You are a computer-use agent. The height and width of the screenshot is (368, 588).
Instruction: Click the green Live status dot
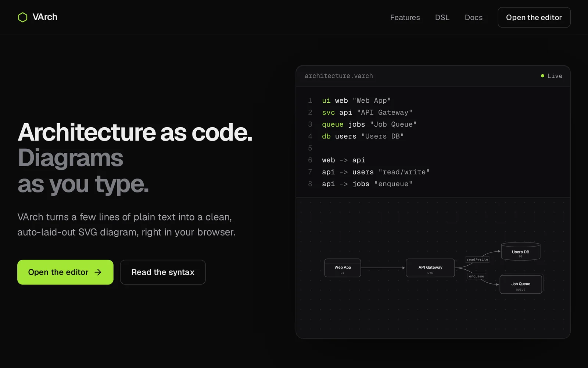542,76
